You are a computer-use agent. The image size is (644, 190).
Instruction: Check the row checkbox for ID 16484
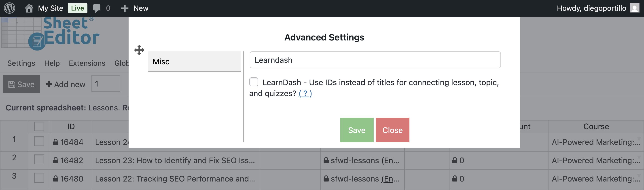coord(39,141)
